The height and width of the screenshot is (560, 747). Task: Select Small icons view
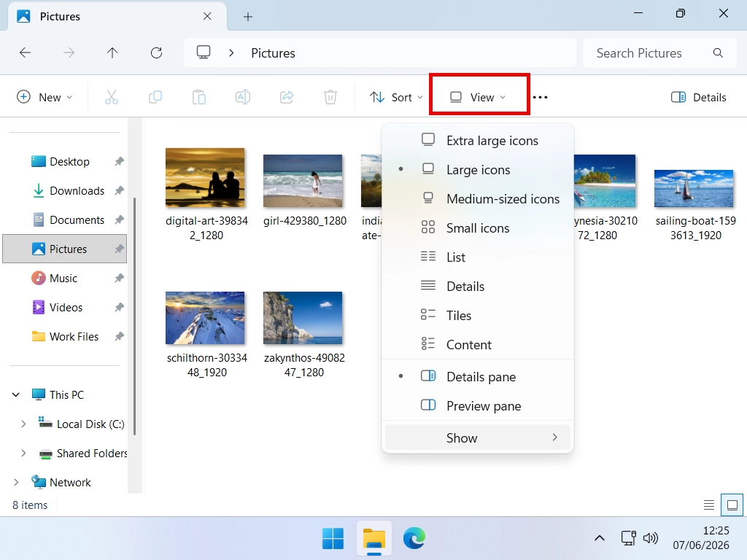478,227
